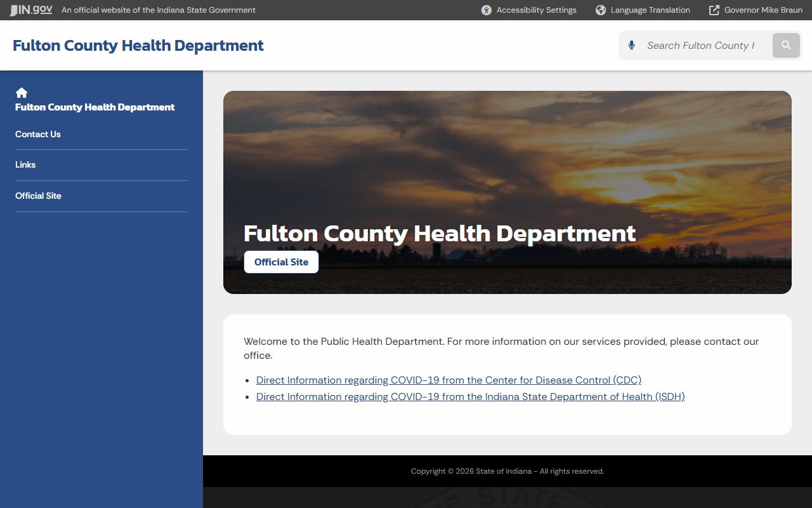Image resolution: width=812 pixels, height=508 pixels.
Task: Click the IN.gov logo
Action: 31,10
